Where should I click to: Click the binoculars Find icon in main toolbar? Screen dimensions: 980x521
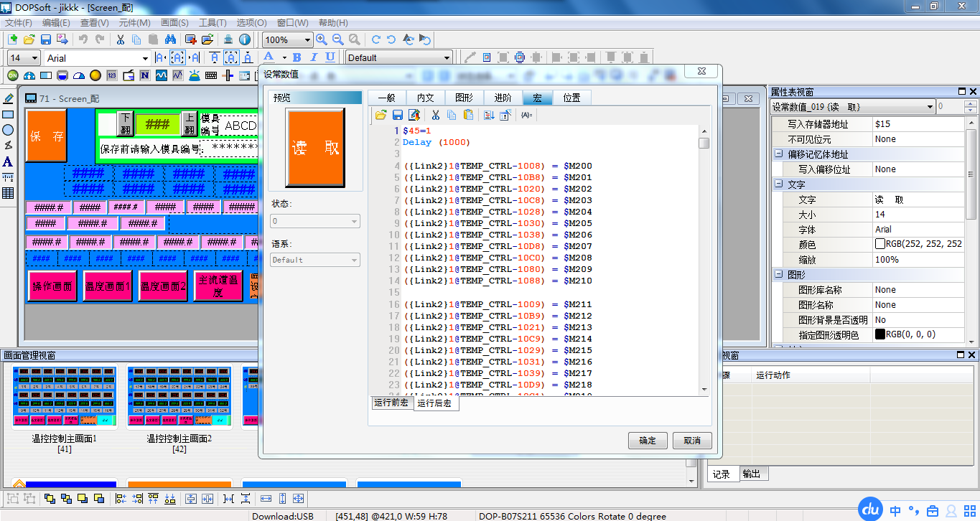coord(171,39)
